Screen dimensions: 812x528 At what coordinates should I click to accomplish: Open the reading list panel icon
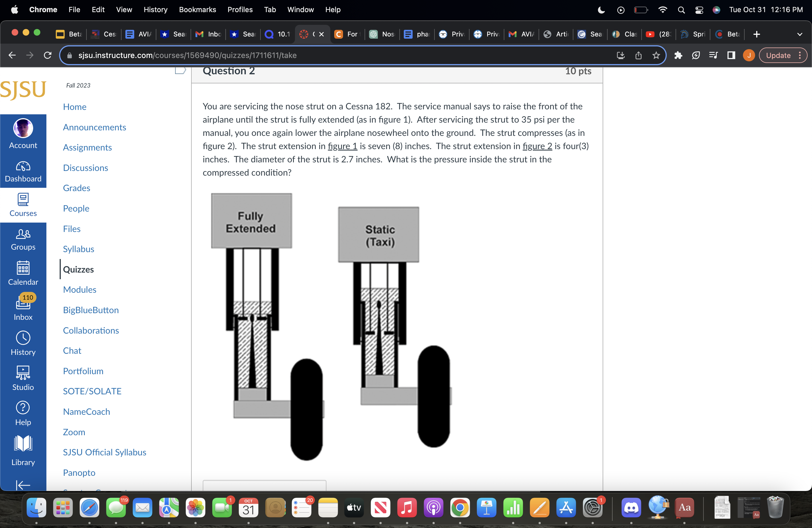713,55
